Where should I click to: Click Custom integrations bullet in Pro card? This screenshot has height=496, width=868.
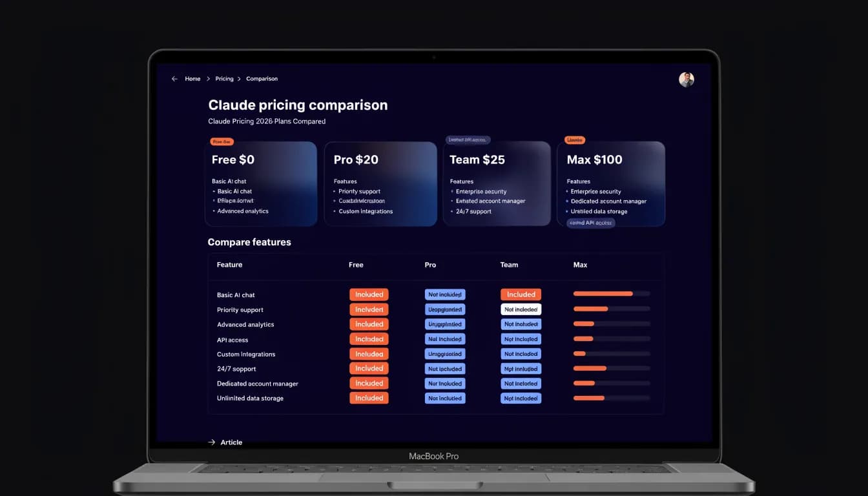(x=366, y=211)
